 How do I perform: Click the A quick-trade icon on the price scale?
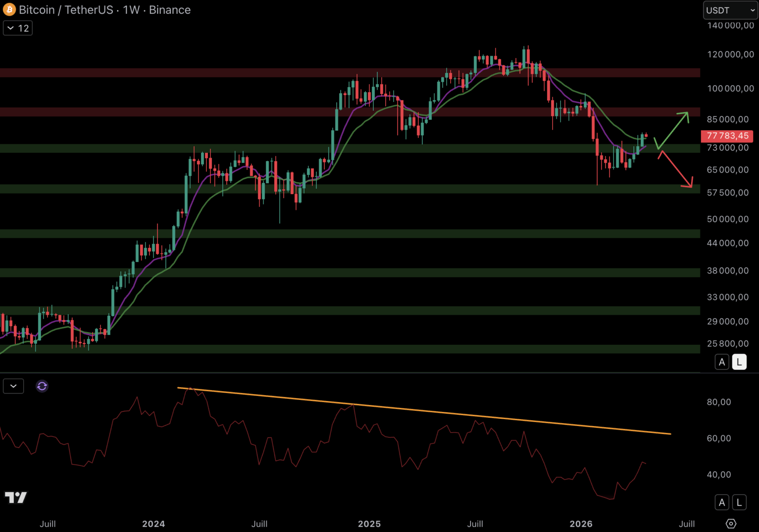722,362
